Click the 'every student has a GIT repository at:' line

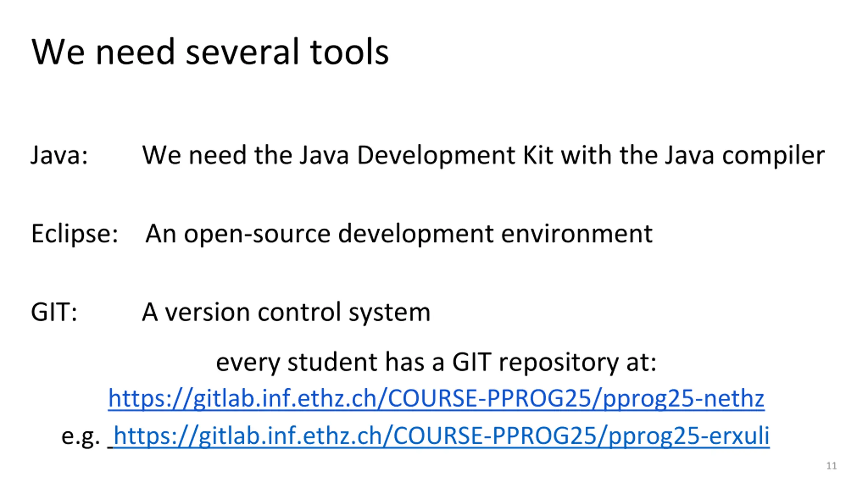(436, 362)
